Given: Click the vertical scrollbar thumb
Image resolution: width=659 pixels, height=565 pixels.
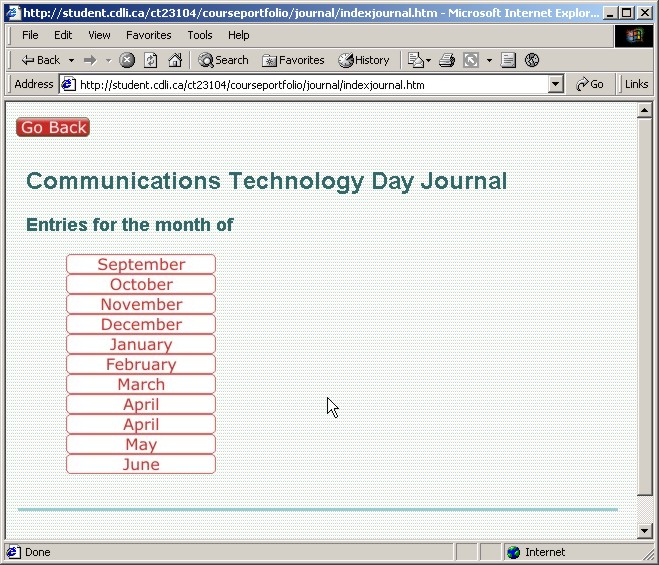Looking at the screenshot, I should point(644,307).
